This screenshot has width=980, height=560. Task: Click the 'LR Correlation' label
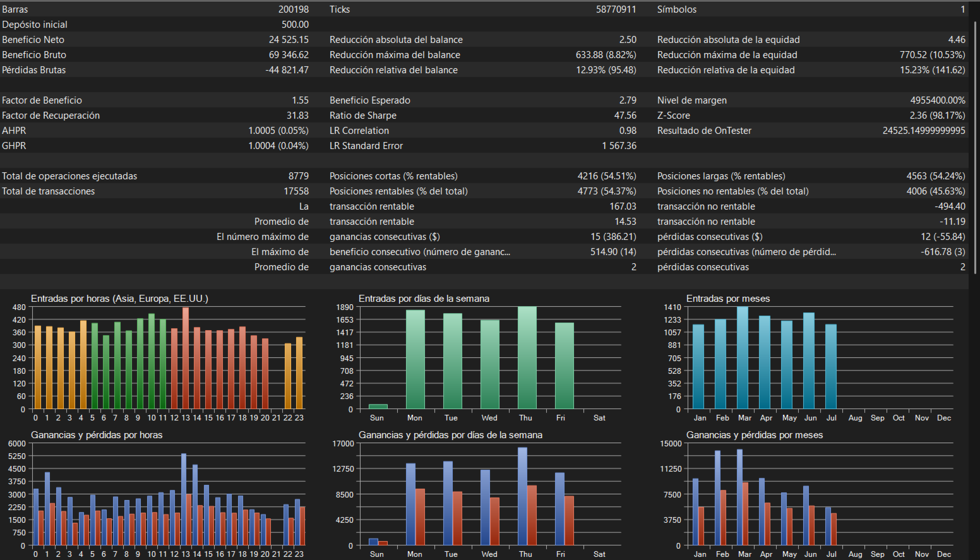point(359,131)
